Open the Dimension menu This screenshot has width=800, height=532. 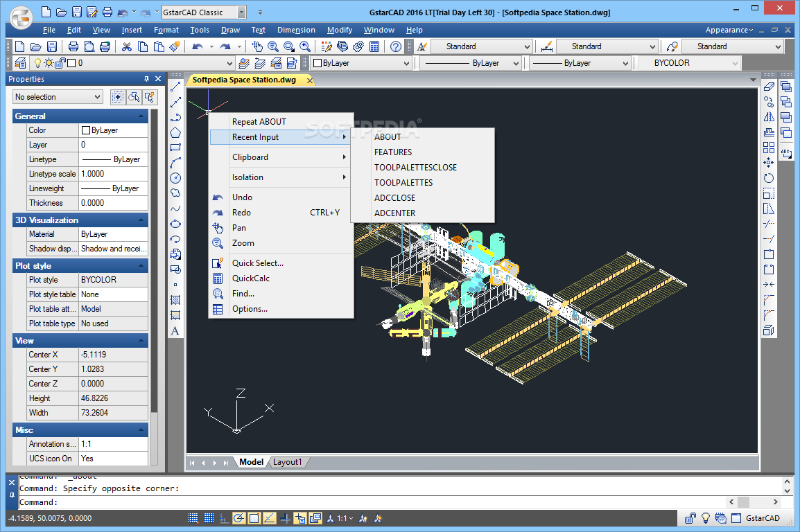point(296,30)
